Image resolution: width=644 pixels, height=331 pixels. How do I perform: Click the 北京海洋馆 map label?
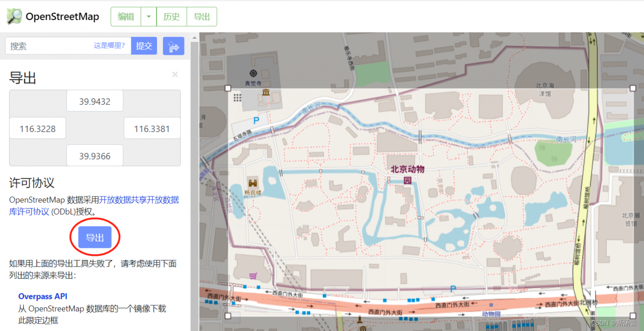(544, 89)
